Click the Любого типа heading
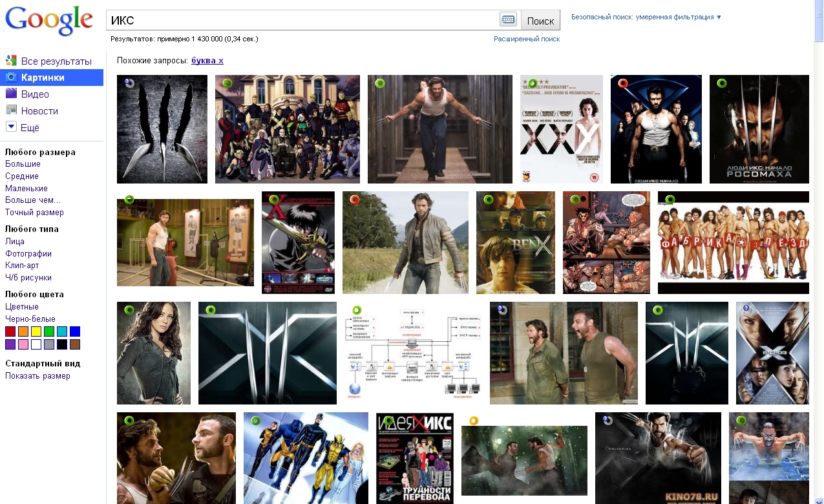824x504 pixels. [32, 229]
